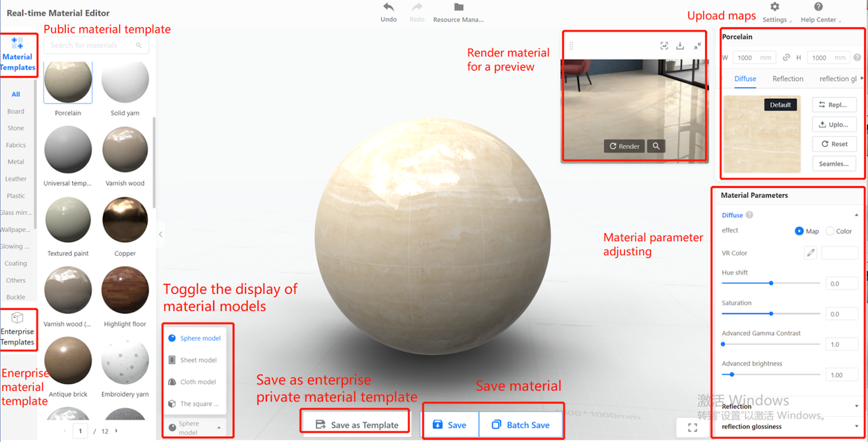Screen dimensions: 868x442
Task: Grab the preview panel drag handle
Action: click(571, 46)
